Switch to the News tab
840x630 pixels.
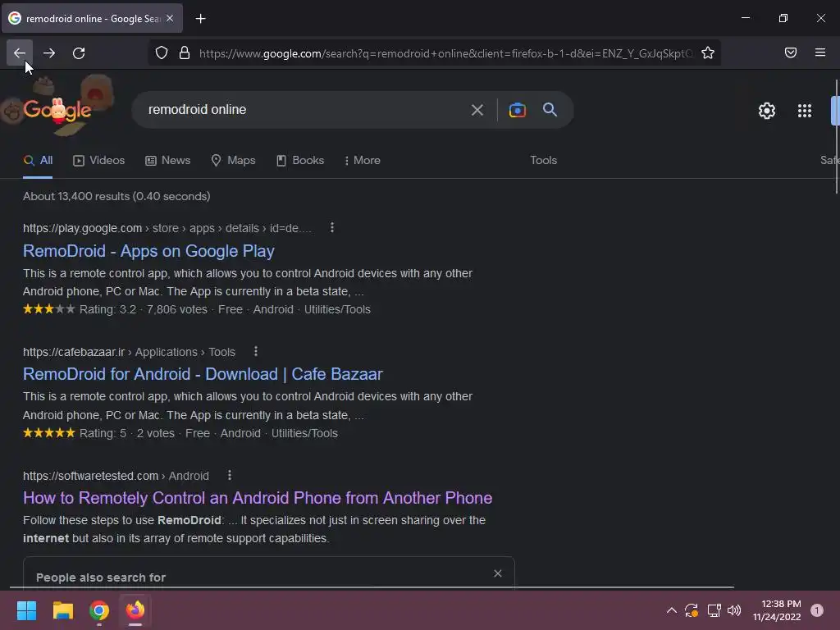tap(167, 160)
